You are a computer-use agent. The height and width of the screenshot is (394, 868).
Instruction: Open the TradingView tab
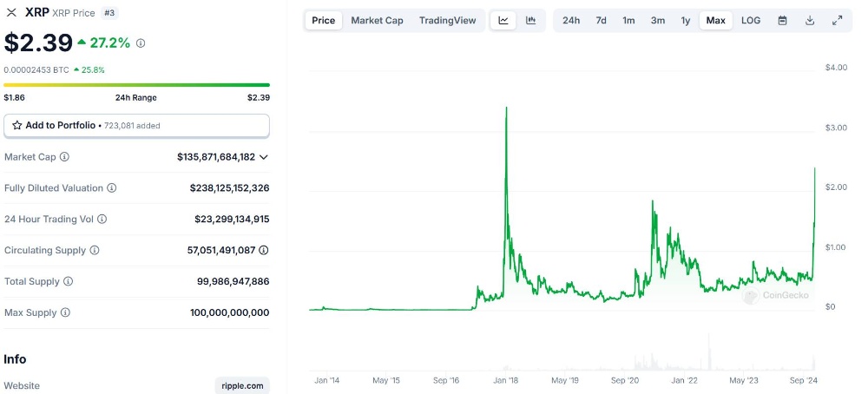447,21
